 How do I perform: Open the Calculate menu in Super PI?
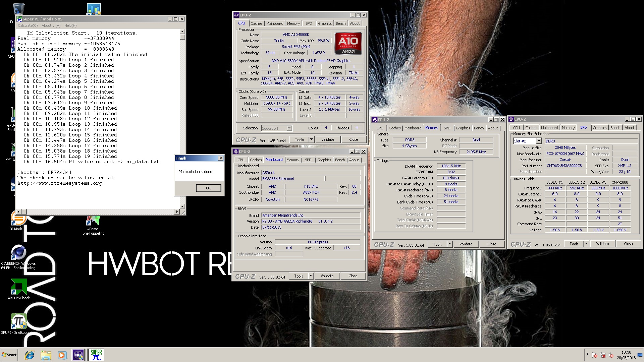pos(28,25)
